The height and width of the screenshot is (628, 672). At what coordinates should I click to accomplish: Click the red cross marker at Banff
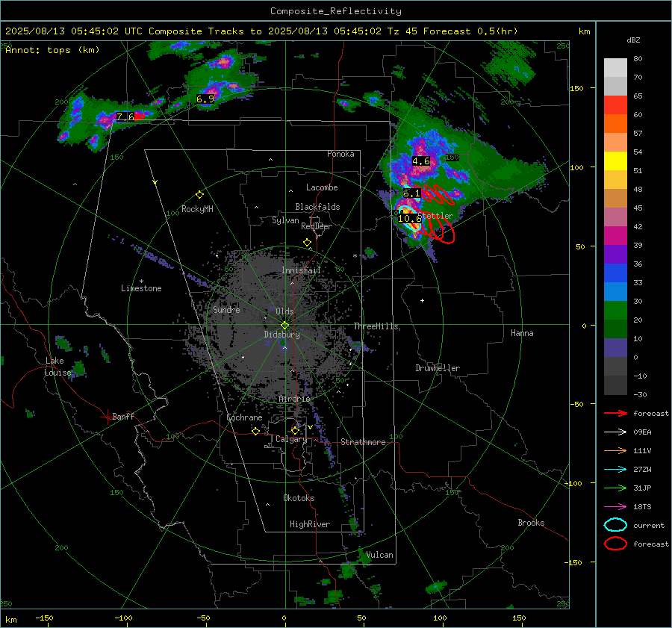pos(107,417)
